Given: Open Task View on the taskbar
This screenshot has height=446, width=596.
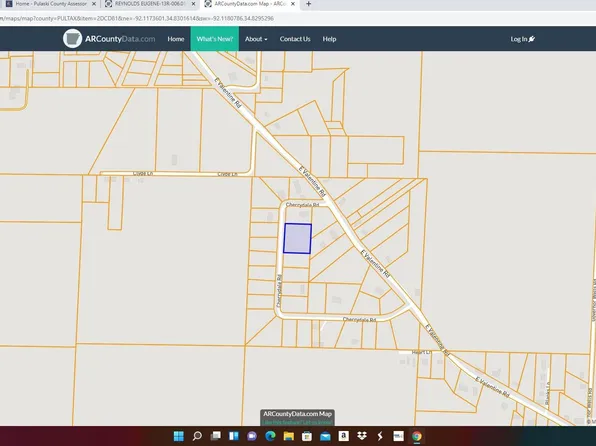Looking at the screenshot, I should pyautogui.click(x=216, y=436).
